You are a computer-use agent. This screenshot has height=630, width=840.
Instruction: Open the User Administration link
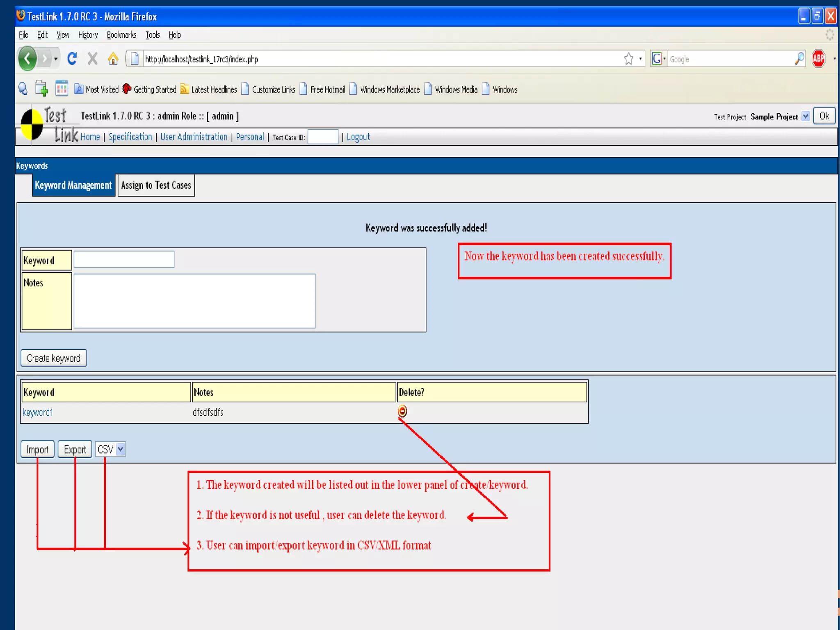coord(194,137)
